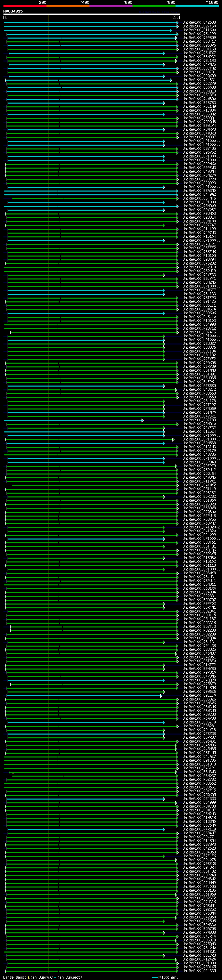Select the UniRef100_B2B783 entry

(x=199, y=102)
